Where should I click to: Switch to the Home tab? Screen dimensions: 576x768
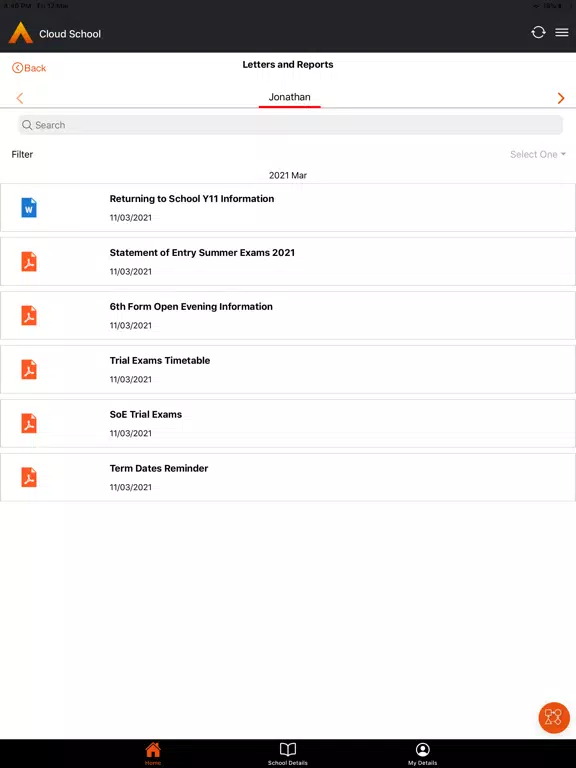tap(153, 753)
